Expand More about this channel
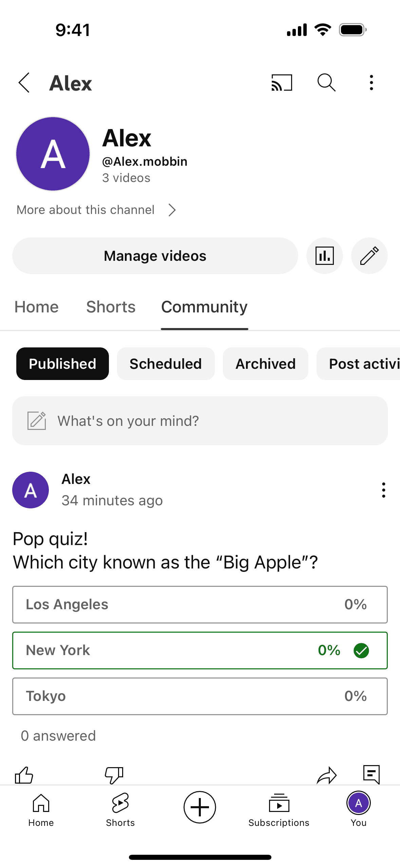The image size is (400, 868). (x=96, y=210)
